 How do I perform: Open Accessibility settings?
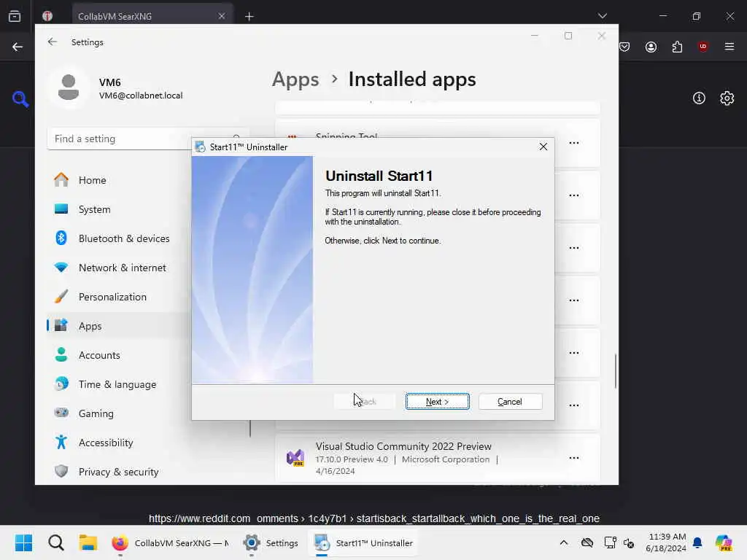(x=119, y=443)
